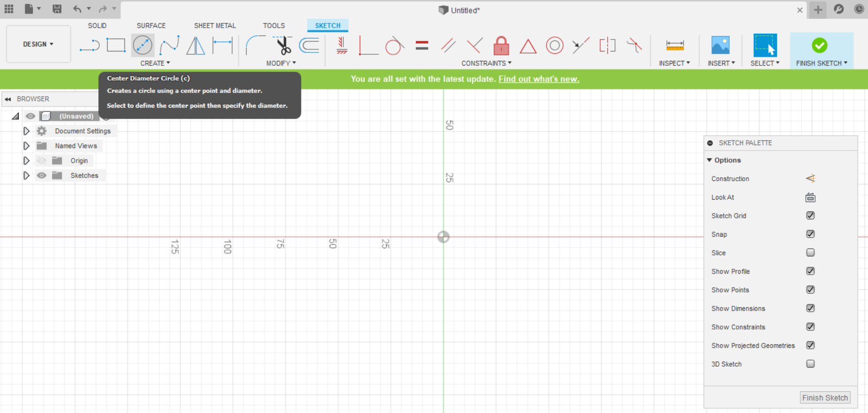Select the Rectangle sketch tool
This screenshot has width=868, height=413.
[x=116, y=45]
